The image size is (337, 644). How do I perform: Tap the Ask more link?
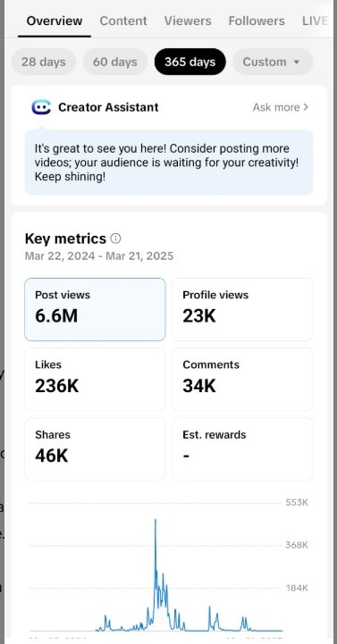(276, 107)
